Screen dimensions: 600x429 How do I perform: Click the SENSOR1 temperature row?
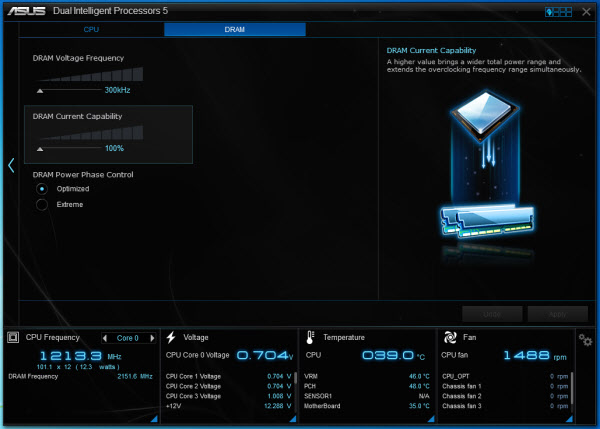coord(367,396)
